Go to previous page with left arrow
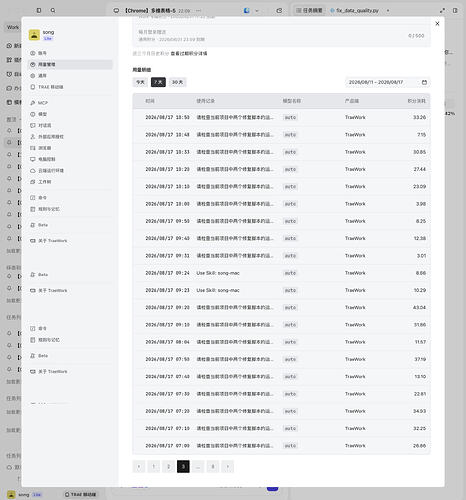This screenshot has width=466, height=500. click(x=139, y=466)
